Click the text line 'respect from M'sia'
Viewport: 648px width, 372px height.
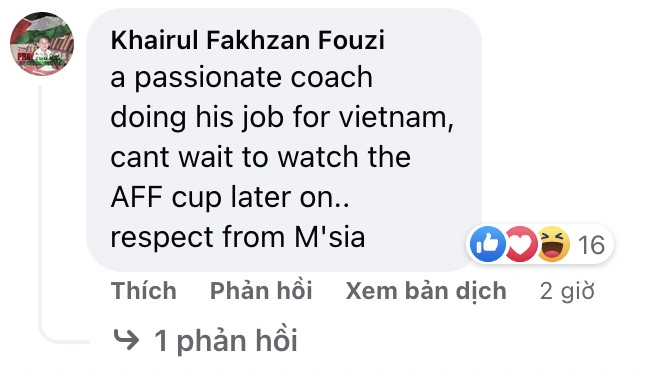pyautogui.click(x=238, y=237)
